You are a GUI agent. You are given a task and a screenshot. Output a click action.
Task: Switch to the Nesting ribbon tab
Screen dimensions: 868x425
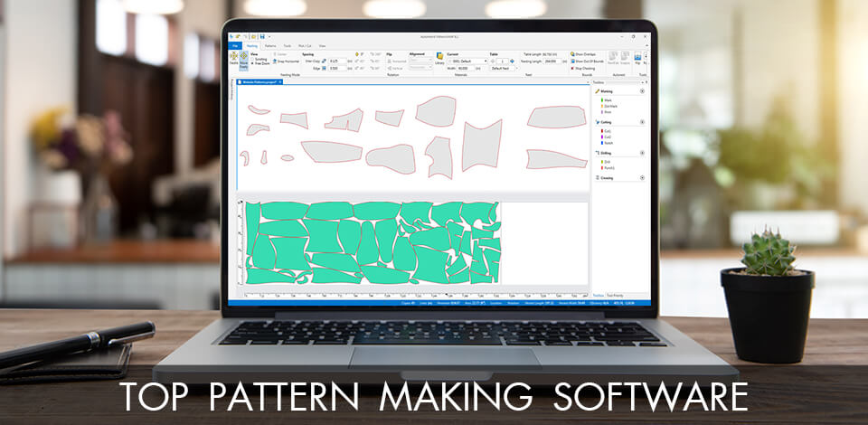[252, 46]
